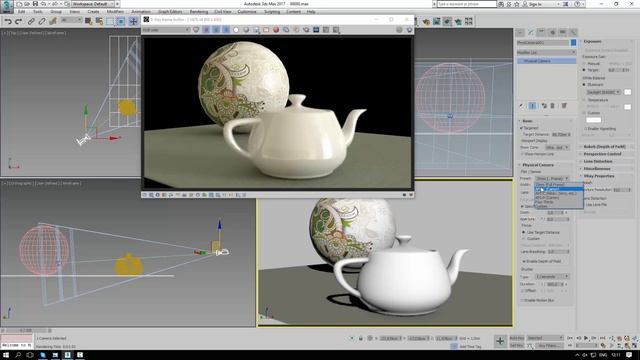The height and width of the screenshot is (360, 640).
Task: Activate the Select and Move cross icon
Action: click(x=133, y=21)
